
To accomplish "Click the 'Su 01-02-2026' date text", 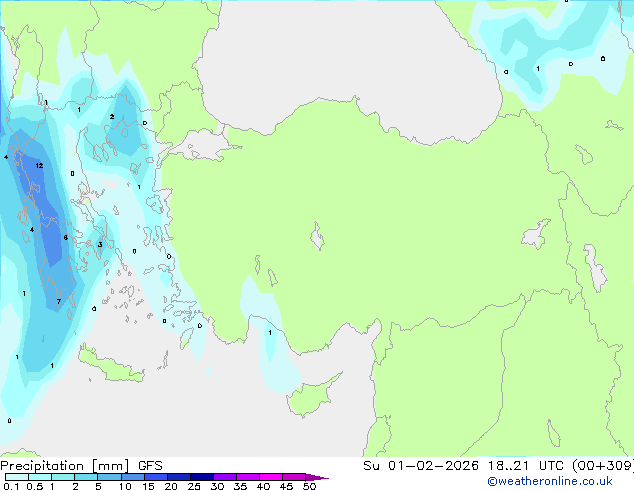I will [x=421, y=466].
